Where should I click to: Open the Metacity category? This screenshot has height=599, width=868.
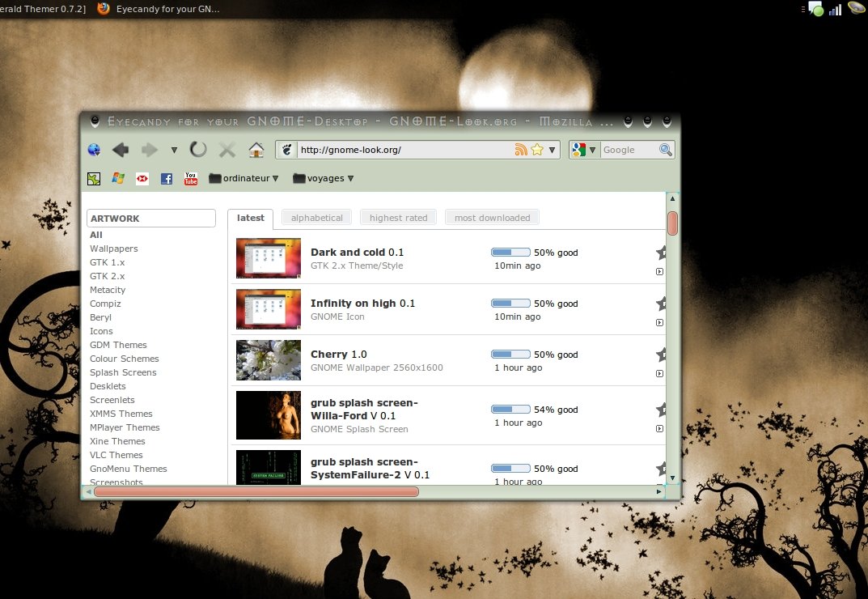[x=108, y=290]
